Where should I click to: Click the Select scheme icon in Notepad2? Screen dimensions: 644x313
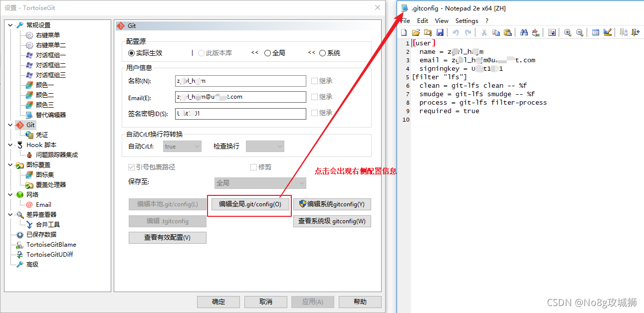tap(596, 32)
